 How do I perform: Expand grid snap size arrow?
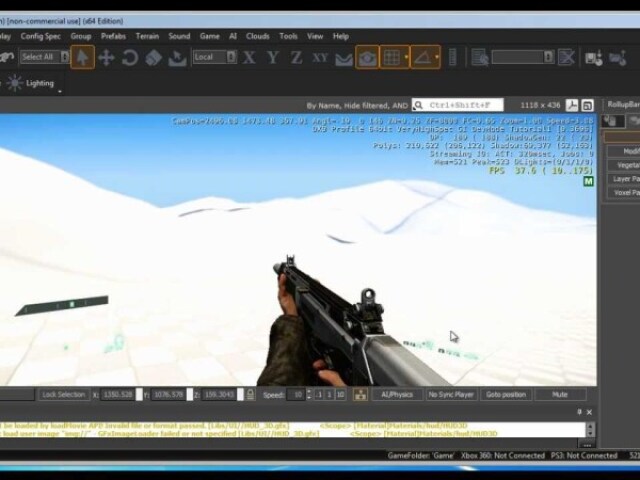tap(406, 57)
